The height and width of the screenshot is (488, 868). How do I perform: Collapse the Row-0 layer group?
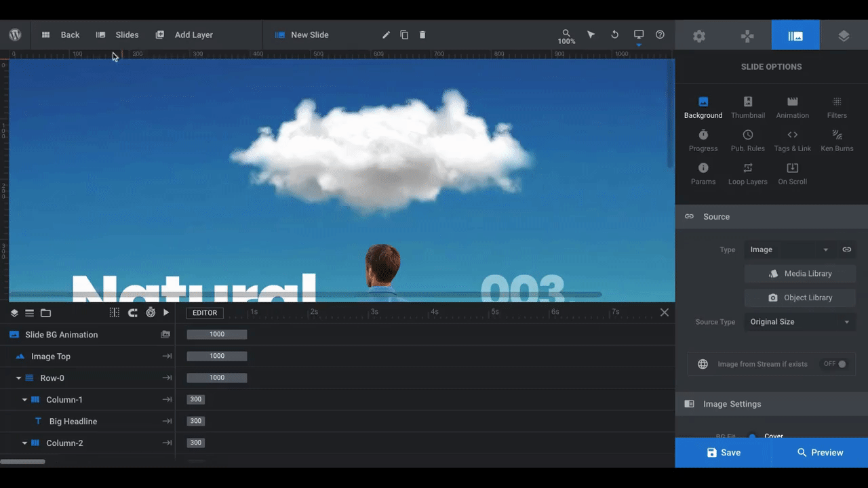coord(19,378)
